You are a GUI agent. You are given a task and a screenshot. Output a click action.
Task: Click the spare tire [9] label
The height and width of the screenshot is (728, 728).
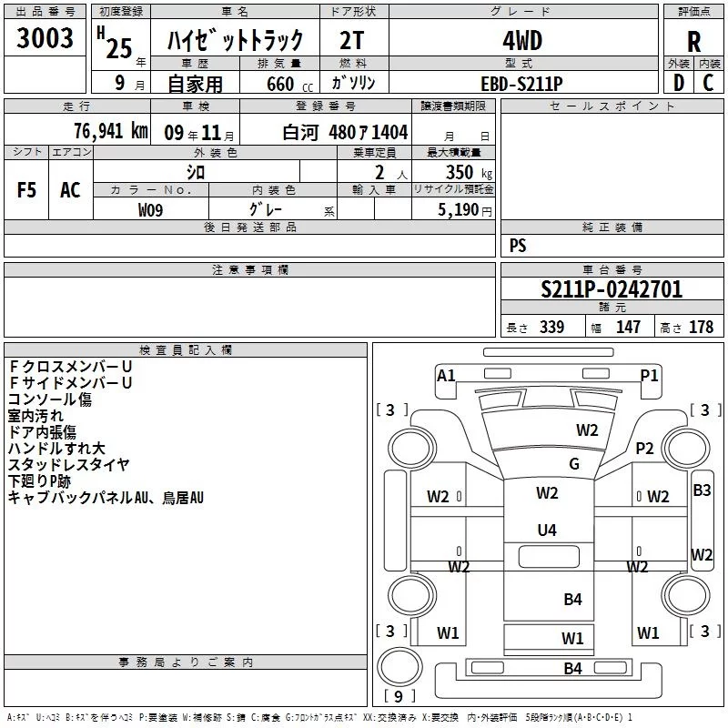[399, 697]
